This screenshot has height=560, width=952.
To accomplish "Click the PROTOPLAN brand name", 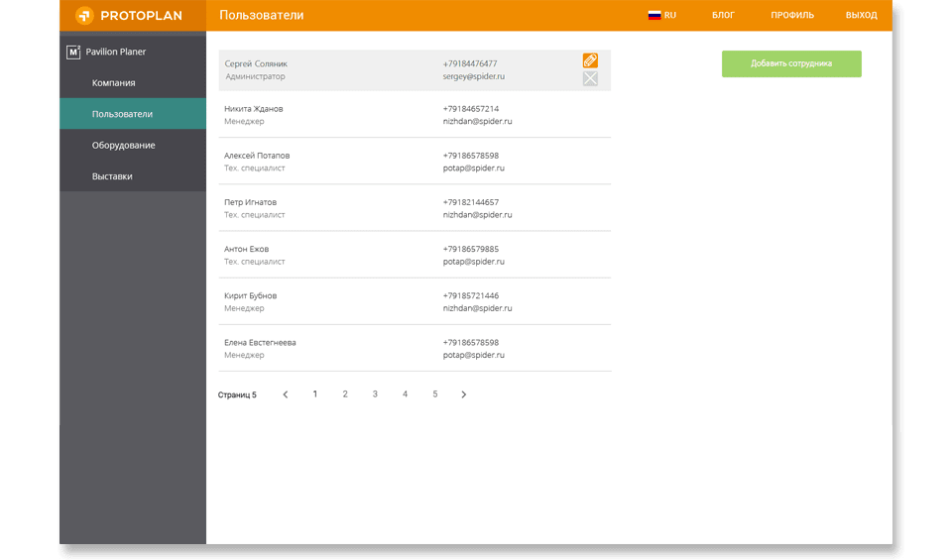I will [142, 16].
